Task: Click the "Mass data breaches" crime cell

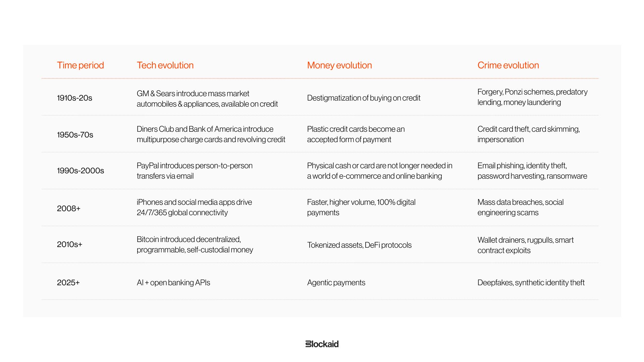Action: click(x=521, y=207)
